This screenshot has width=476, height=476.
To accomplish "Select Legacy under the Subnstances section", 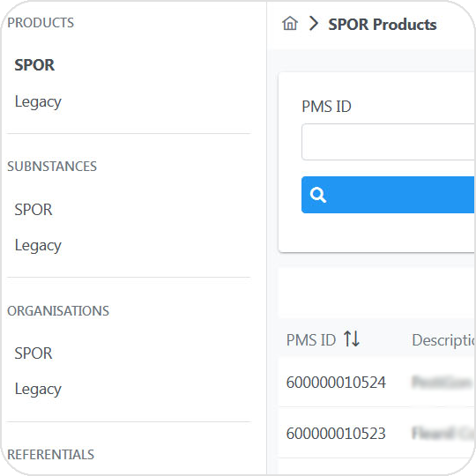I will (x=38, y=246).
